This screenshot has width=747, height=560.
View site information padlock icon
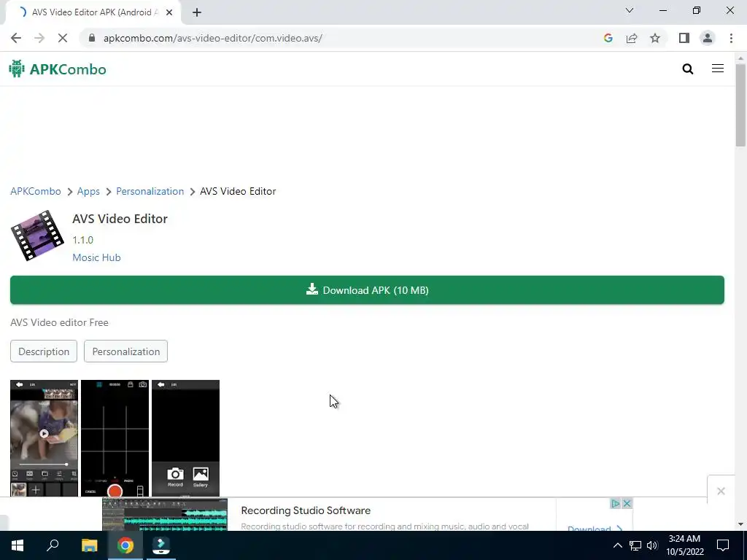92,38
